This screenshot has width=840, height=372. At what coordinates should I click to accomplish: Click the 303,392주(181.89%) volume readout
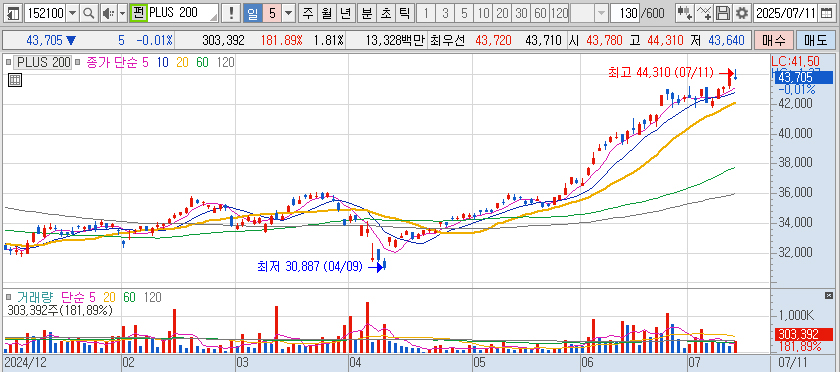(59, 310)
